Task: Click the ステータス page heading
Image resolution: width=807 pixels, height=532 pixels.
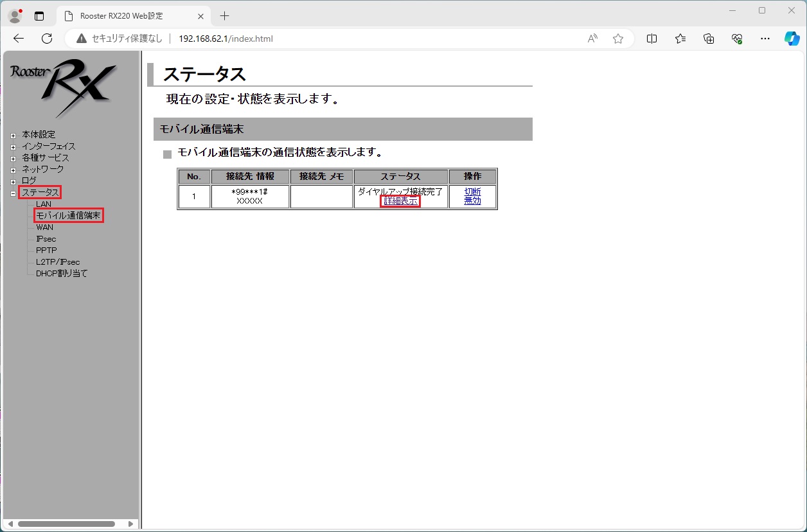Action: tap(204, 75)
